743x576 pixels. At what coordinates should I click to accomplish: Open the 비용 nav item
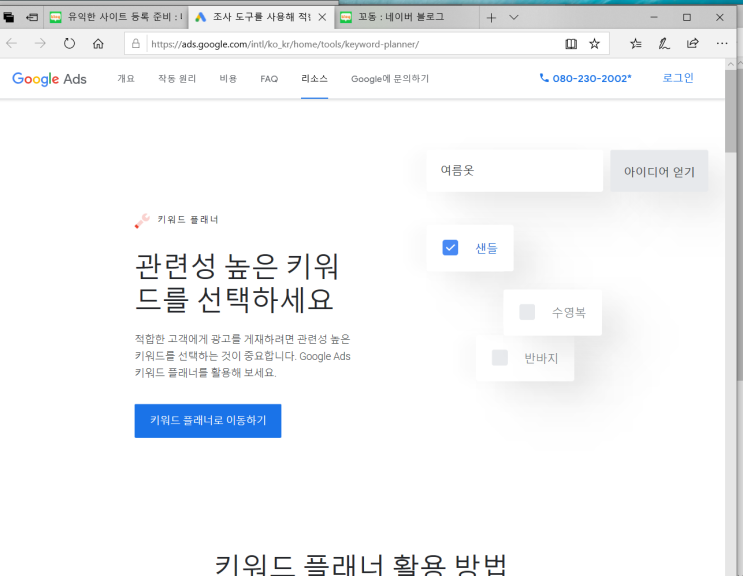coord(228,79)
